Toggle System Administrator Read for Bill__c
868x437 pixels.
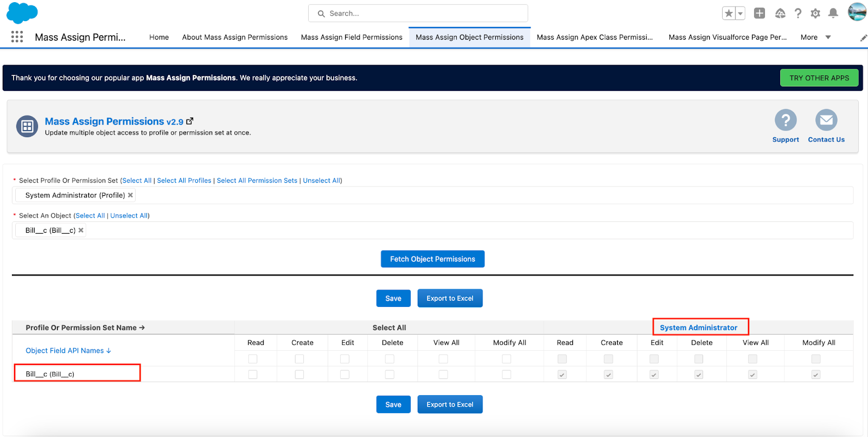[x=562, y=375]
